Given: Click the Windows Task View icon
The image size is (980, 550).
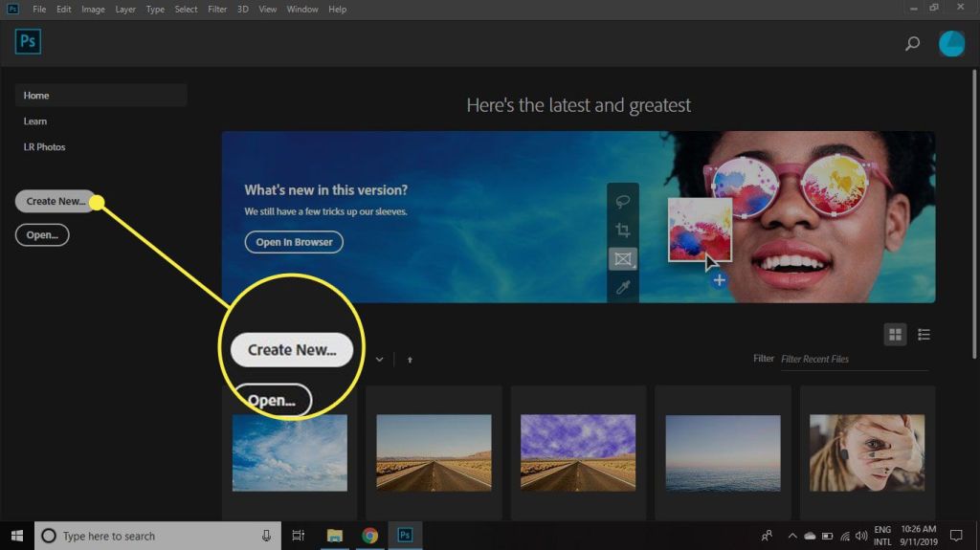Looking at the screenshot, I should [x=299, y=536].
